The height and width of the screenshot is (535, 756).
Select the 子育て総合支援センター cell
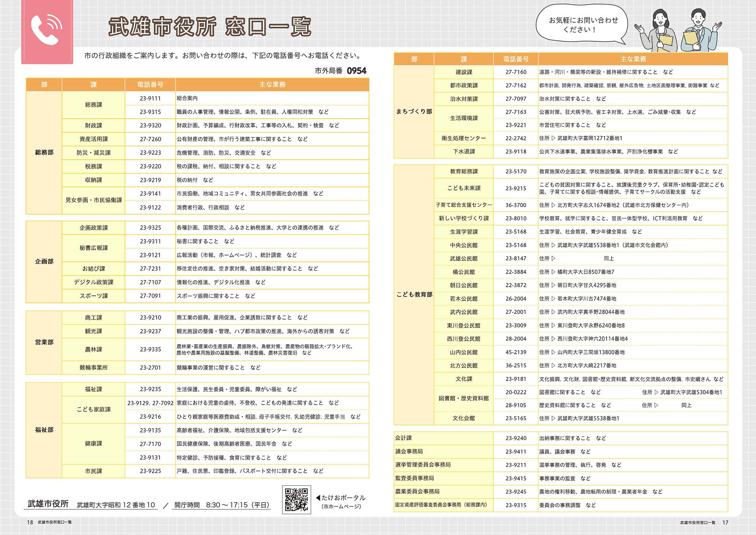pyautogui.click(x=463, y=205)
